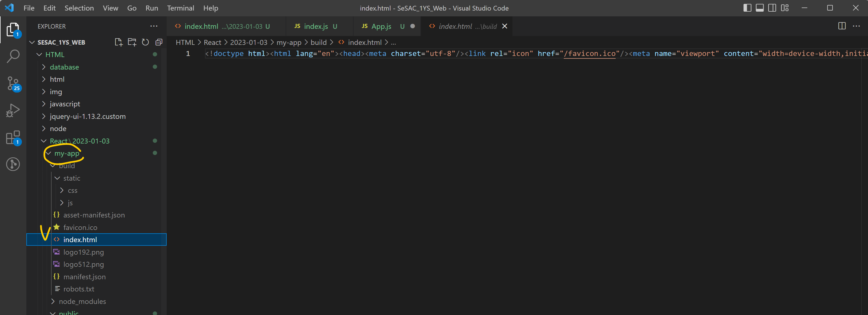Click my-app in the breadcrumb path
The image size is (868, 315).
(x=288, y=42)
